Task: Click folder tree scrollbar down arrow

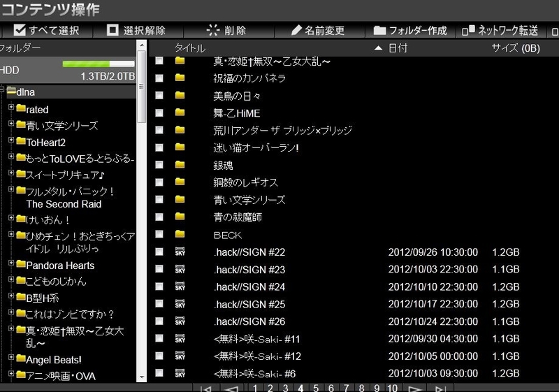Action: click(x=142, y=377)
